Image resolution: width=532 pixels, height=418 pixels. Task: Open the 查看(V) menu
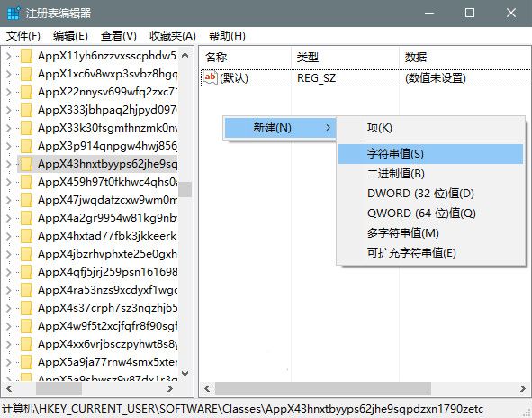[119, 36]
